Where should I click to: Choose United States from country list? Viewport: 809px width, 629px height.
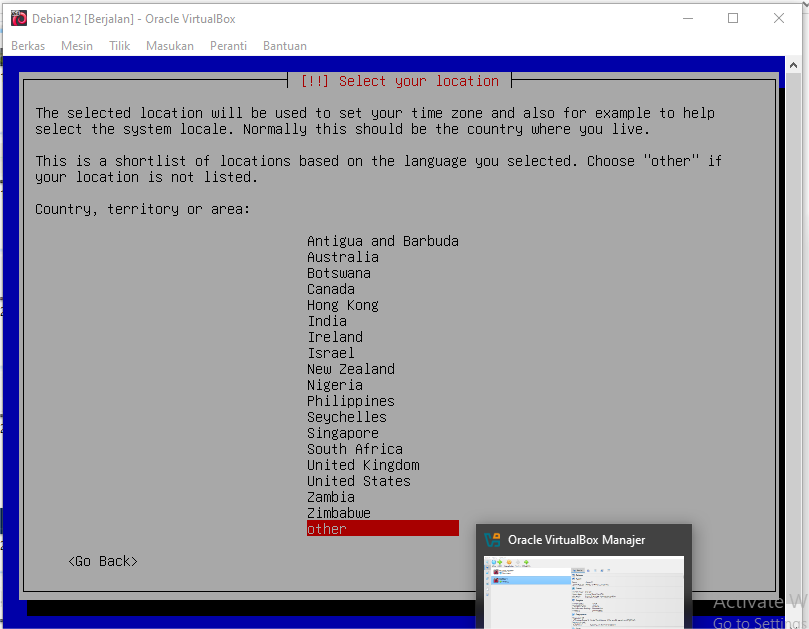358,481
